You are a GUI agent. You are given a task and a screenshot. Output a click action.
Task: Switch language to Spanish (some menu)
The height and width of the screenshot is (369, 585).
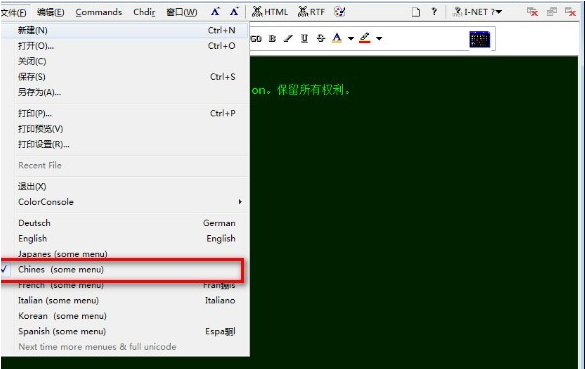pyautogui.click(x=125, y=331)
